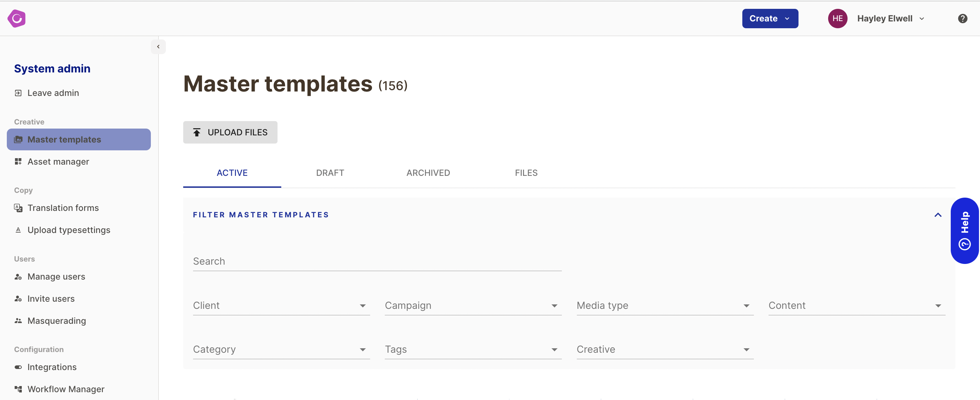
Task: Open Upload typesettings page
Action: [68, 230]
